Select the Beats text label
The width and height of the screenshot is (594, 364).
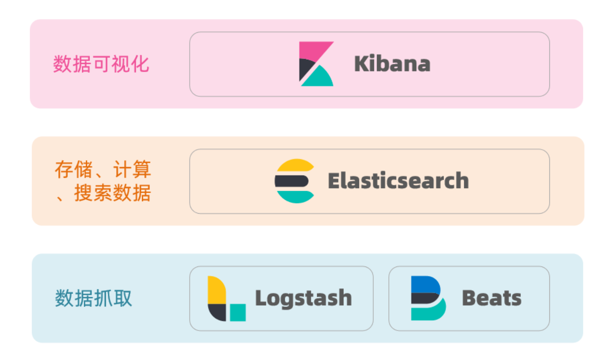coord(492,298)
